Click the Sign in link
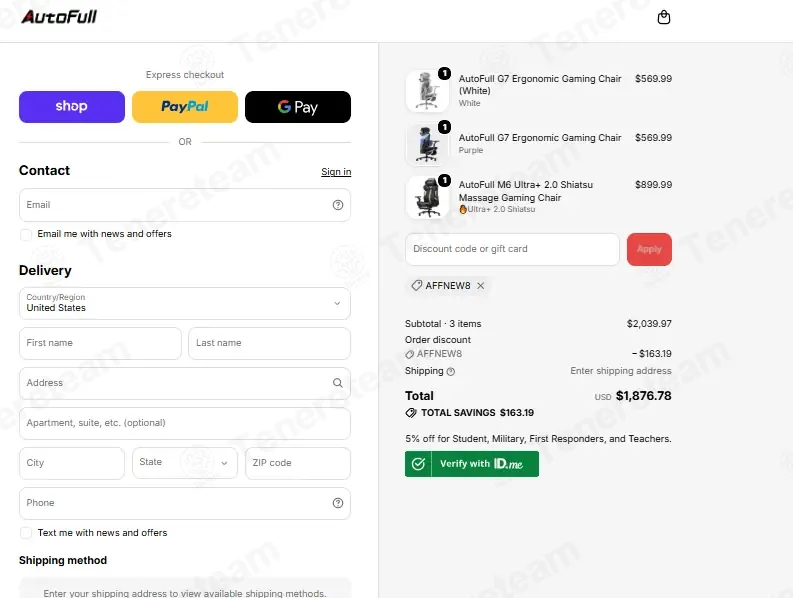Image resolution: width=793 pixels, height=598 pixels. coord(336,172)
